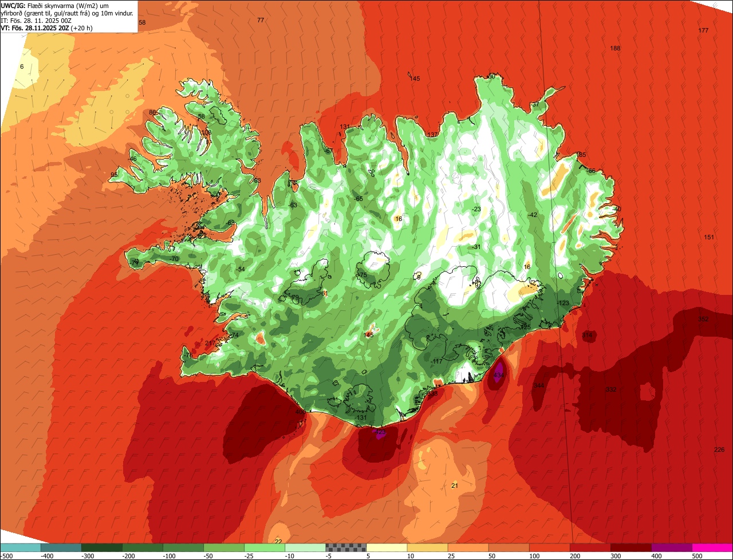
Task: Click the map value '352' in the far east
Action: 703,319
